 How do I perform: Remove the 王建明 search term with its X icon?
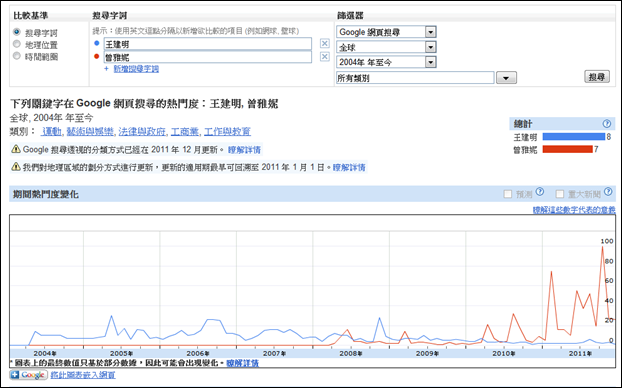click(324, 44)
